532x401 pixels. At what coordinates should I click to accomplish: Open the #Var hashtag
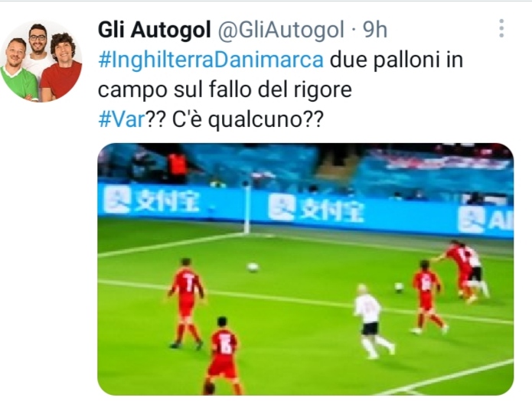coord(122,119)
